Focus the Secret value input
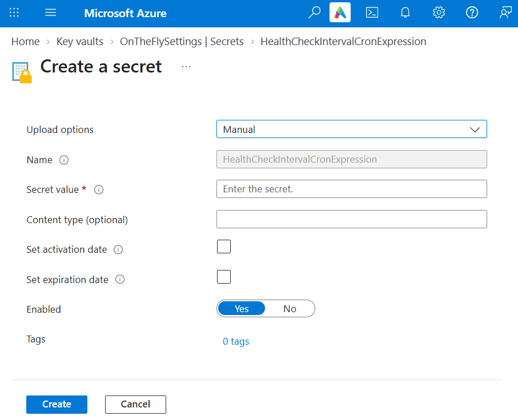 [351, 189]
